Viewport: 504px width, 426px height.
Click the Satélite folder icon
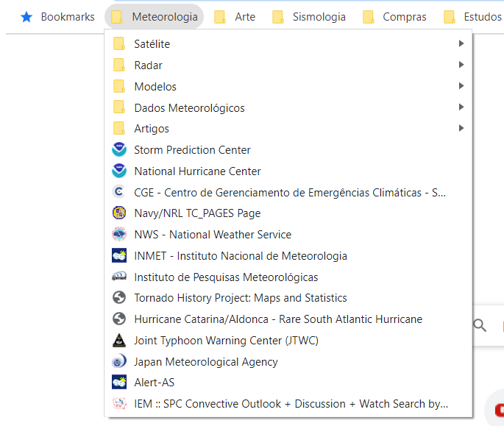119,43
